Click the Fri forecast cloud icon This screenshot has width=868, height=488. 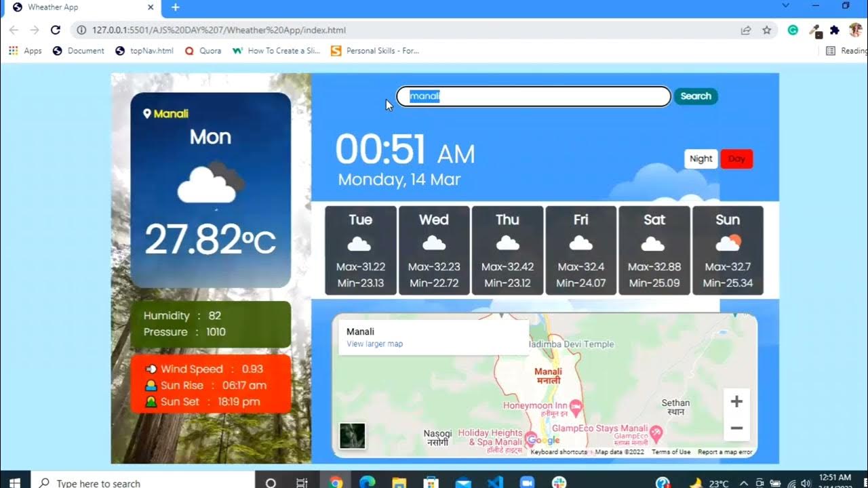tap(580, 243)
